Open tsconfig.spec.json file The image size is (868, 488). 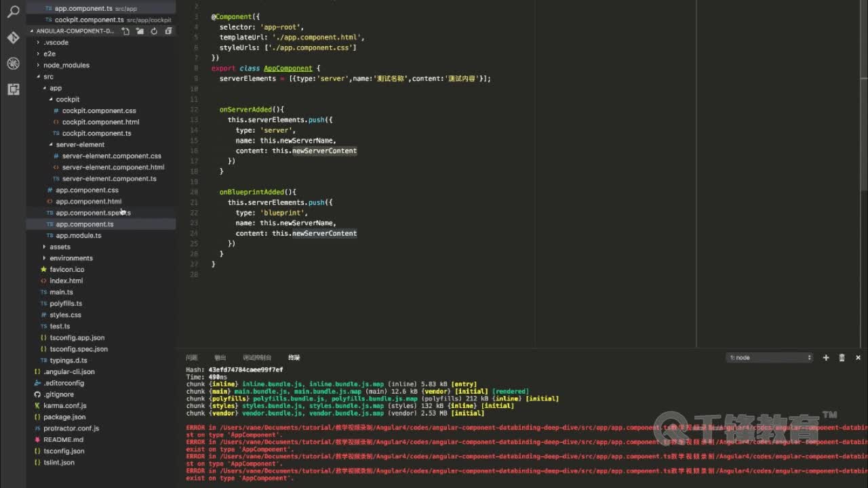pos(79,349)
